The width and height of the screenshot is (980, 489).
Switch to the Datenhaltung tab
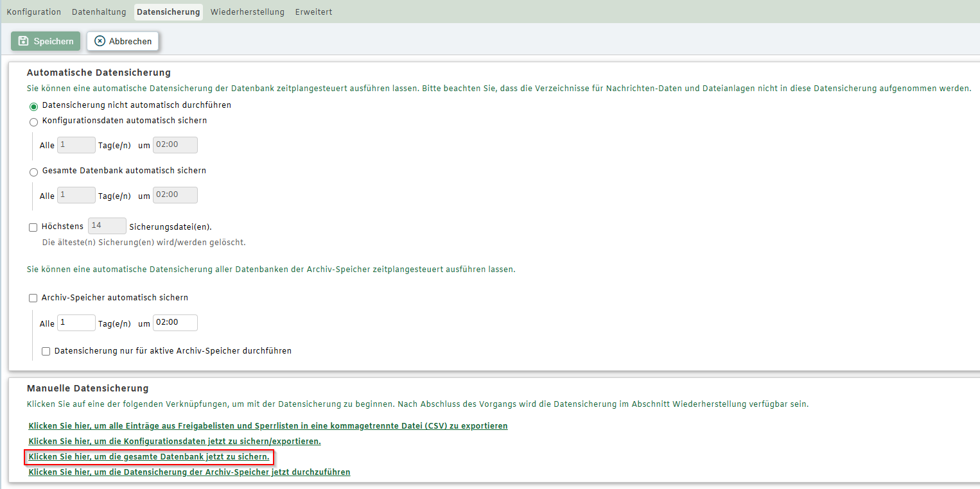(99, 12)
